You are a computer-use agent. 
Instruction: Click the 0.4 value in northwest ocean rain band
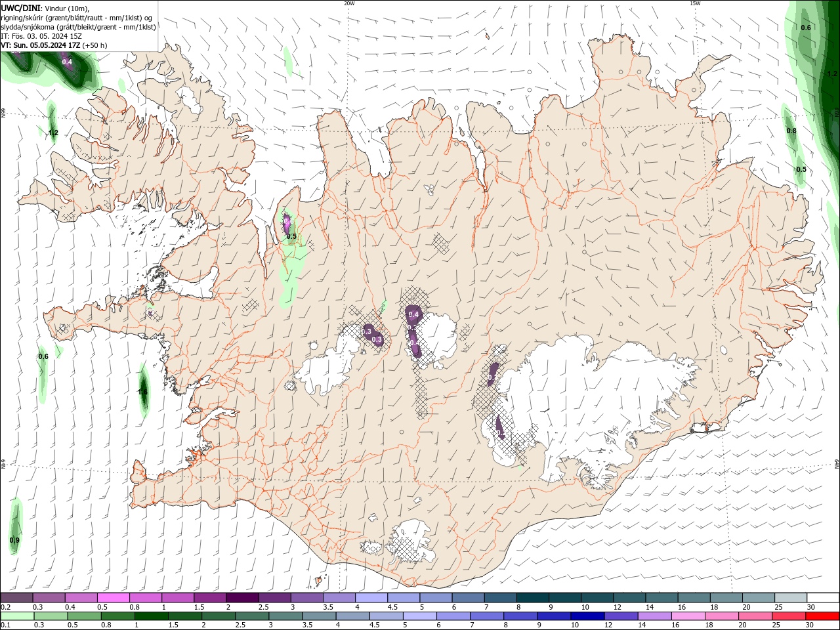[67, 62]
